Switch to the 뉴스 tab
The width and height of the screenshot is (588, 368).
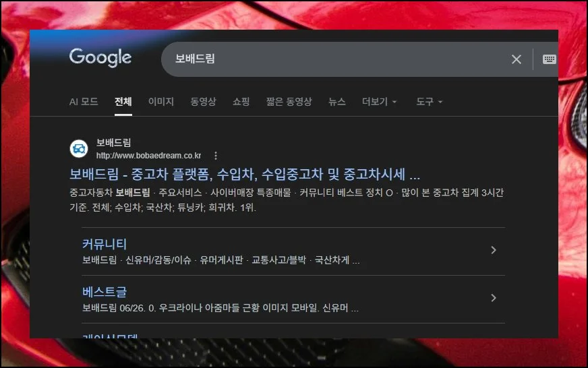[336, 102]
